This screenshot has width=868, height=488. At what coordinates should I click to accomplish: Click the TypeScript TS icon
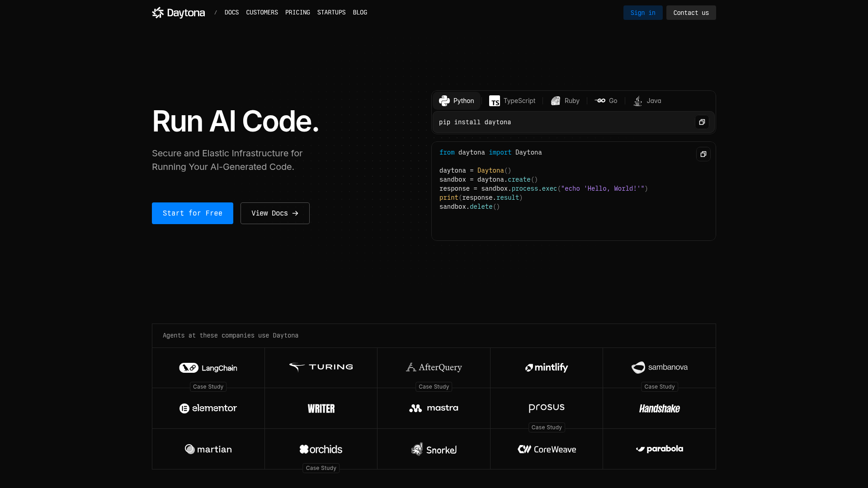point(495,101)
